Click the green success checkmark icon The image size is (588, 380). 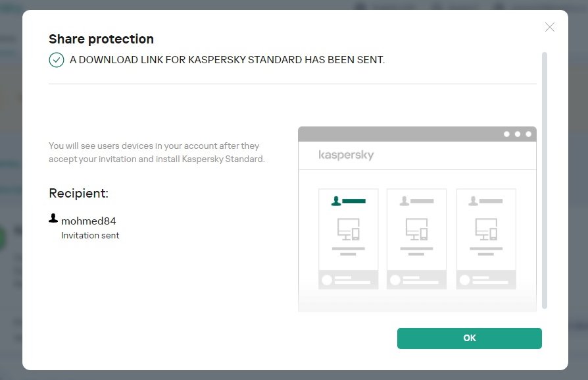[57, 60]
